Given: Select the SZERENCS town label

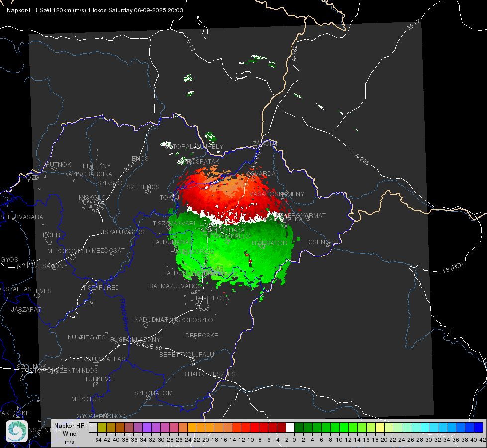Looking at the screenshot, I should tap(143, 187).
